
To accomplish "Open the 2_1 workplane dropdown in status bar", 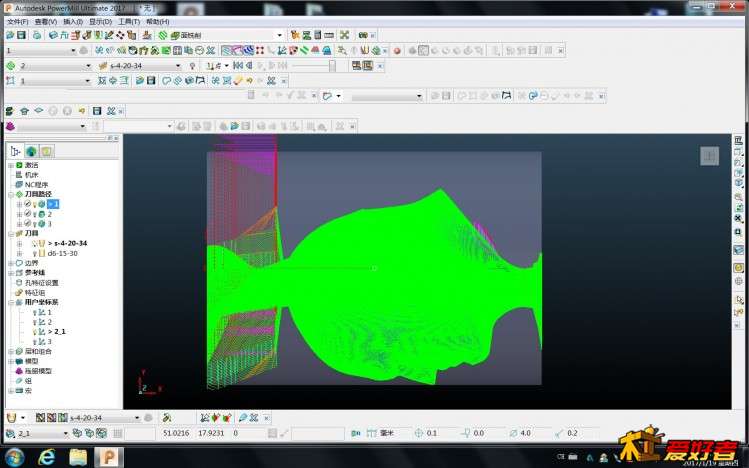I will pyautogui.click(x=65, y=433).
